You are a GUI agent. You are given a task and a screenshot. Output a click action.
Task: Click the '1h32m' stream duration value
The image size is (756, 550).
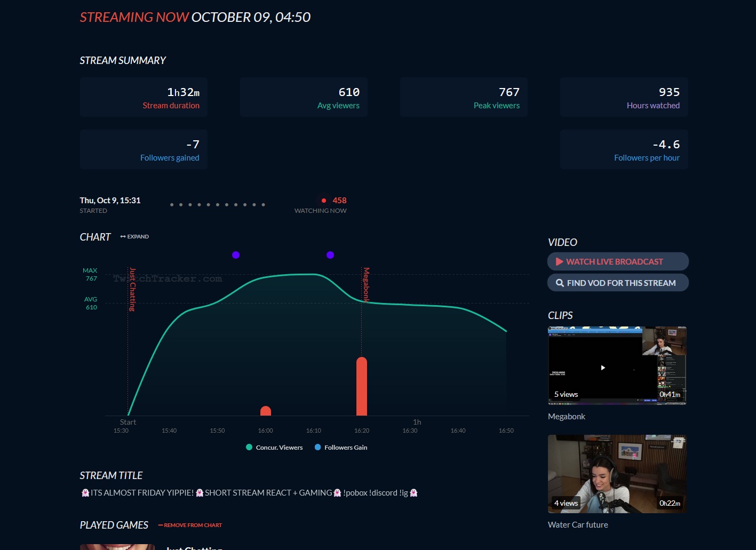coord(184,92)
